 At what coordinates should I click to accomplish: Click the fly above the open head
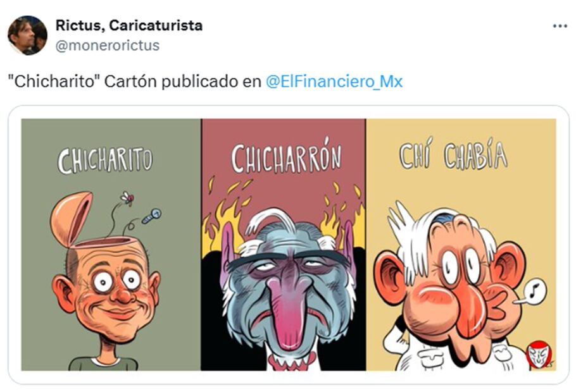point(127,198)
